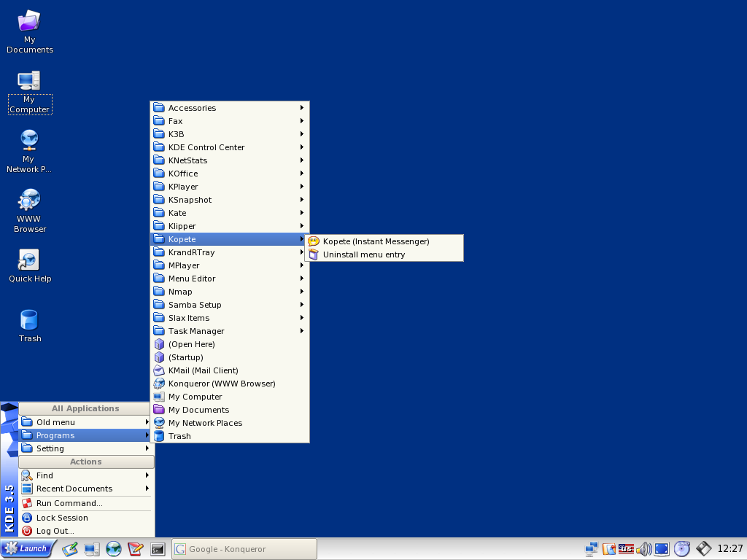Click the screen resize tray icon
The height and width of the screenshot is (560, 747).
pos(661,549)
